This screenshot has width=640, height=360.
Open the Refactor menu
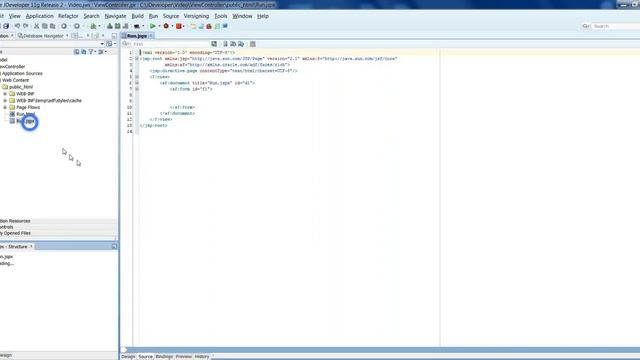pos(68,16)
